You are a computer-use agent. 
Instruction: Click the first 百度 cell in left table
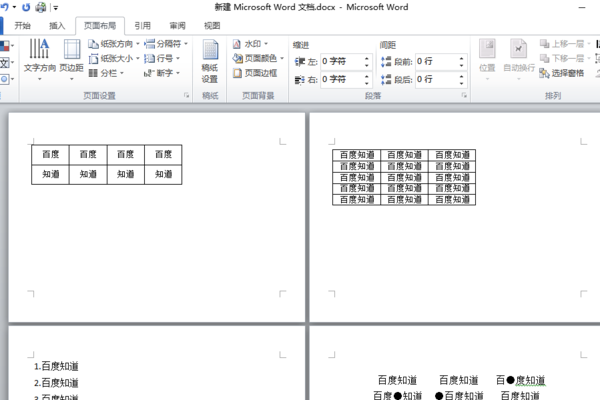[x=51, y=154]
